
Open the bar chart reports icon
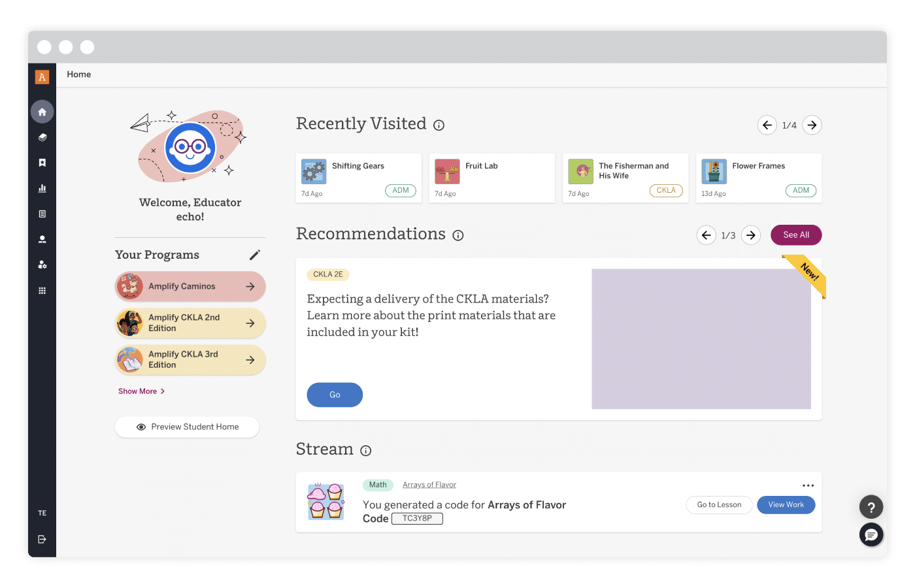pos(42,188)
